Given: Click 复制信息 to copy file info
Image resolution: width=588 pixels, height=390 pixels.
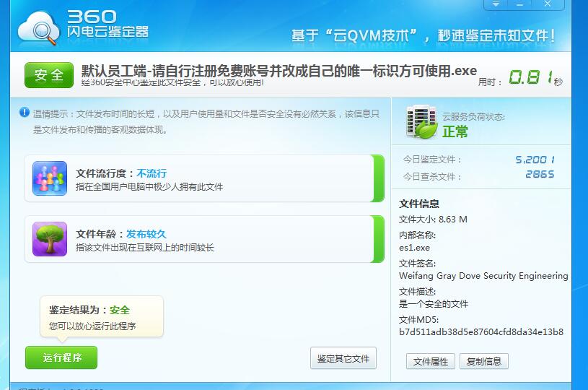Looking at the screenshot, I should (x=484, y=361).
